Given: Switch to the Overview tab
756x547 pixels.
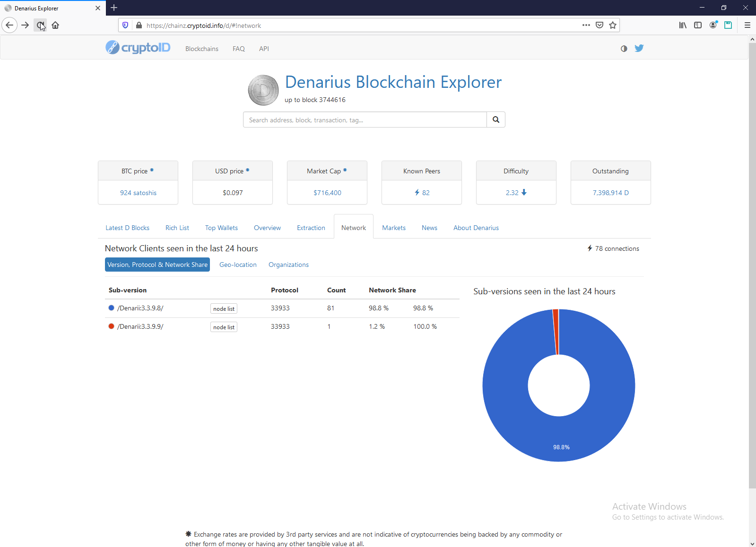Looking at the screenshot, I should click(267, 228).
